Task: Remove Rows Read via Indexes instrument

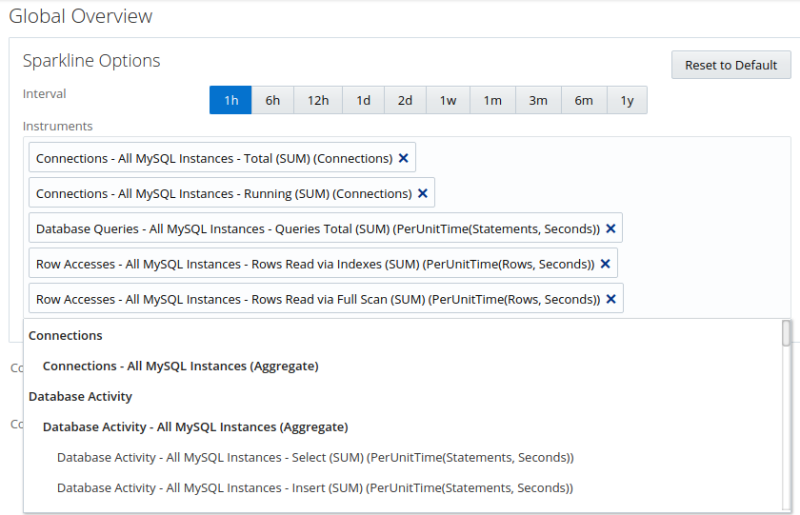Action: click(x=605, y=264)
